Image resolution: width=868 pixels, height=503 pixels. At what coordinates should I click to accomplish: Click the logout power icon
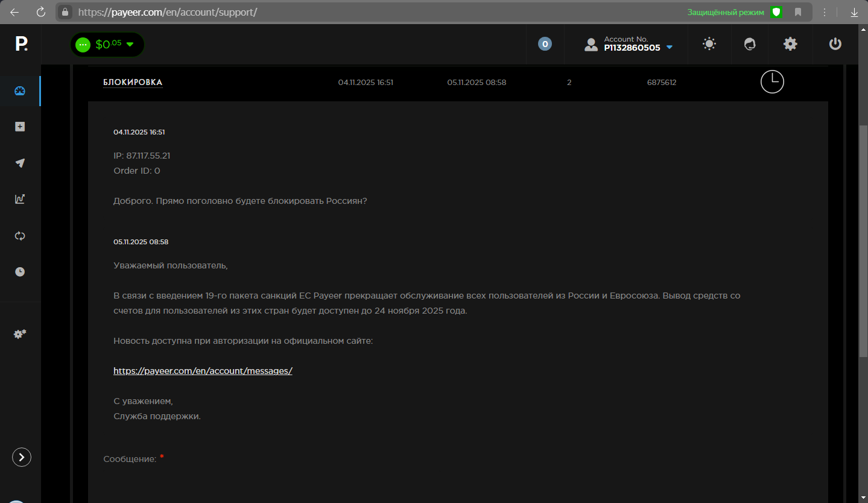(x=835, y=44)
